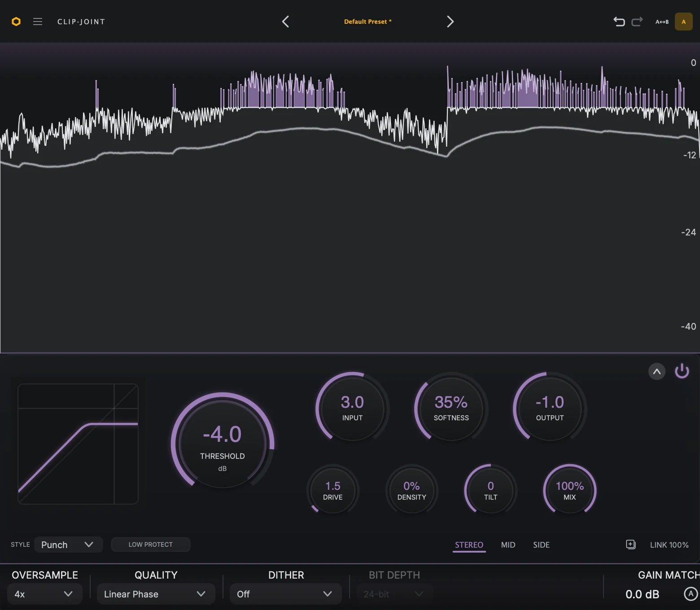Switch the A state slot

[x=683, y=22]
